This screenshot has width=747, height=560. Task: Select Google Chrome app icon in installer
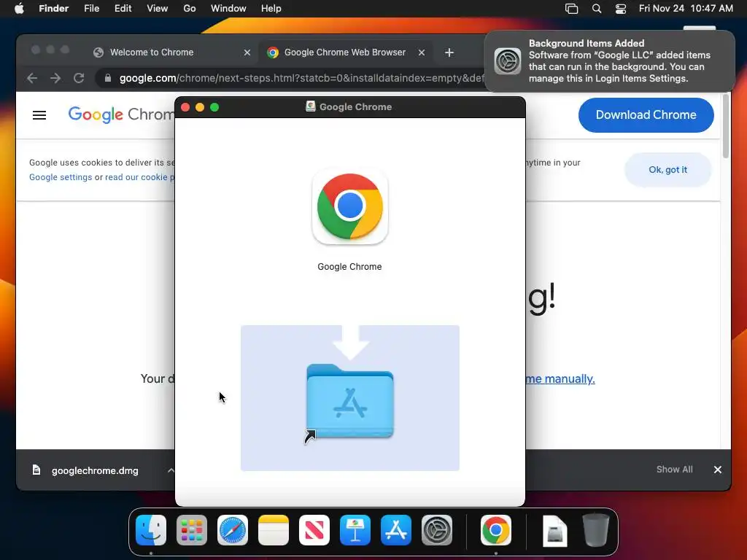[x=350, y=206]
